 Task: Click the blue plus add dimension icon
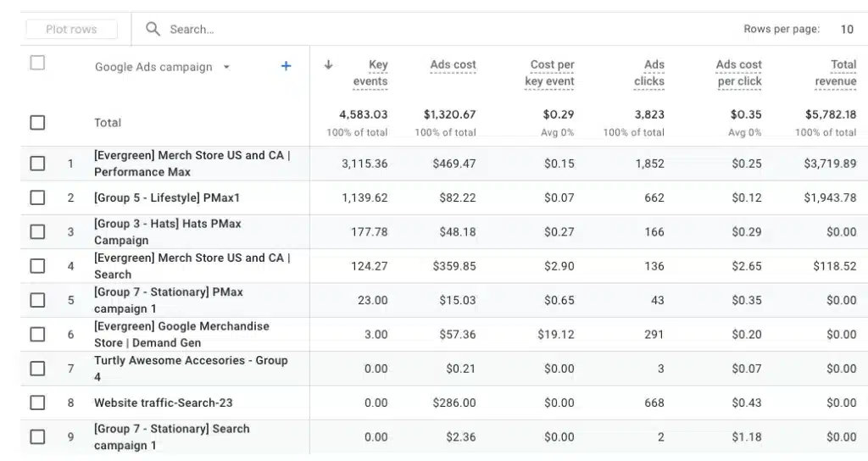click(x=286, y=66)
